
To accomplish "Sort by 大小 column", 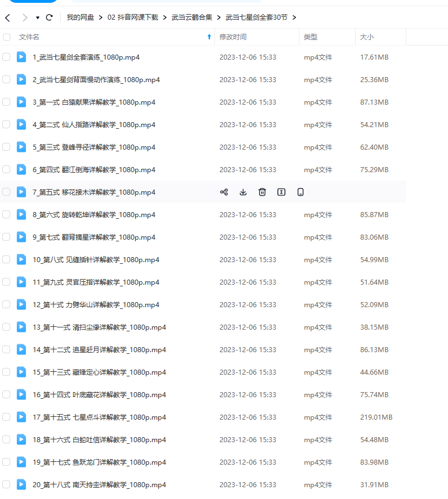I will coord(366,37).
